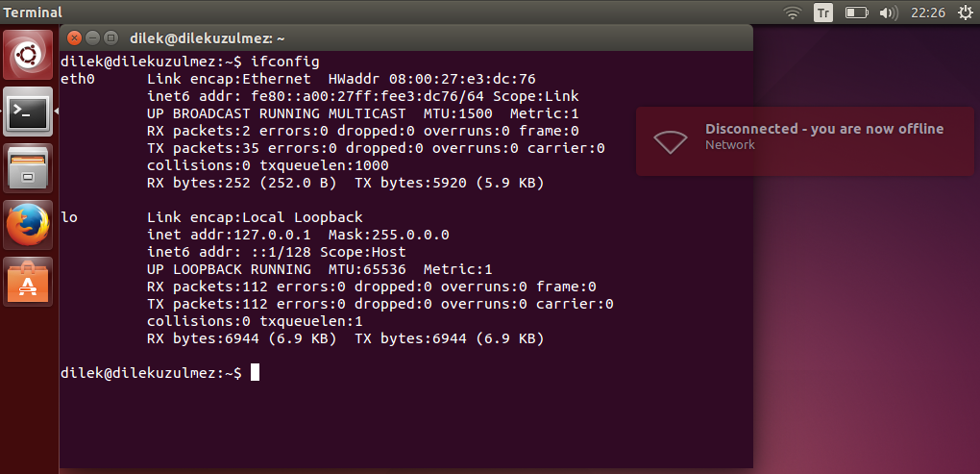
Task: Click the Disconnected offline notification
Action: 805,141
